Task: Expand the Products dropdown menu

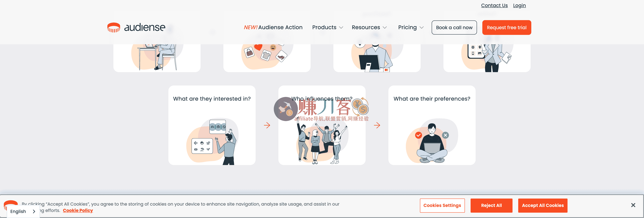Action: (328, 27)
